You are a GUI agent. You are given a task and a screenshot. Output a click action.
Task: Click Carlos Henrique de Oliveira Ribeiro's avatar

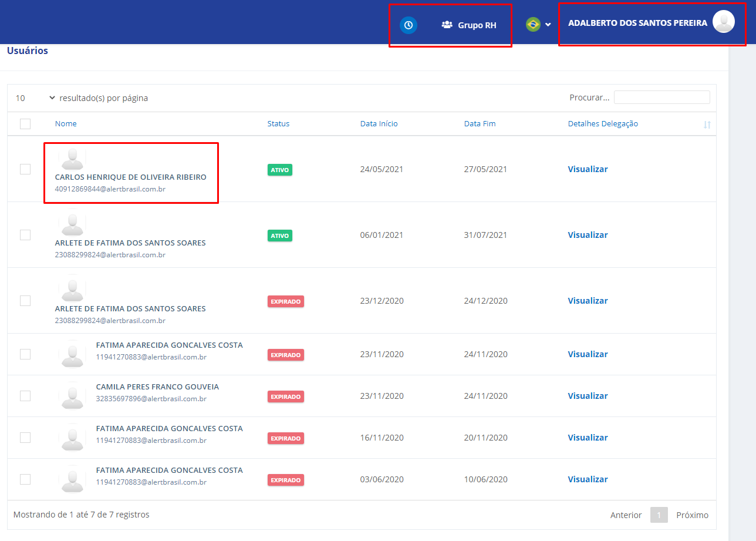pos(73,159)
